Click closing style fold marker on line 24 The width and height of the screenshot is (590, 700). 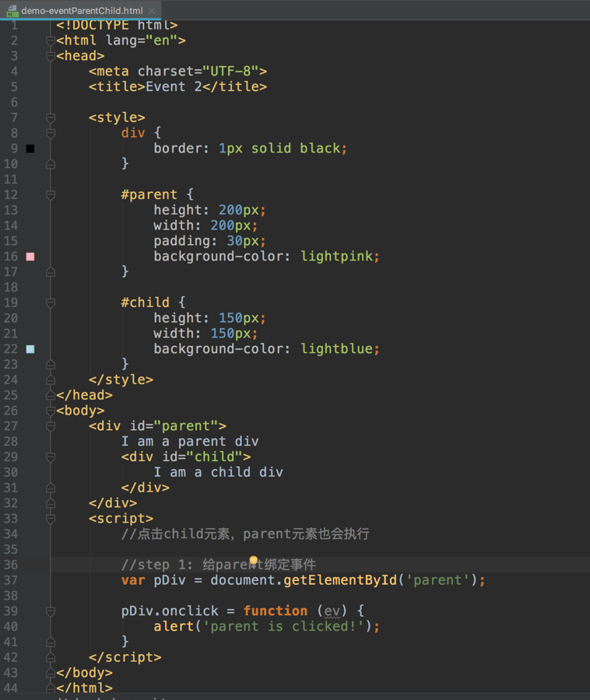51,380
